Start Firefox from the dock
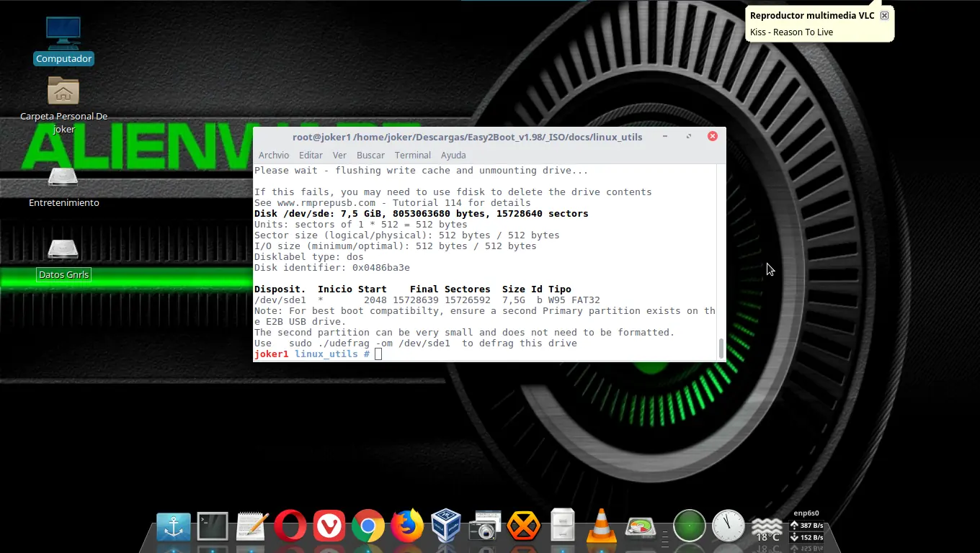The height and width of the screenshot is (553, 980). (x=407, y=526)
